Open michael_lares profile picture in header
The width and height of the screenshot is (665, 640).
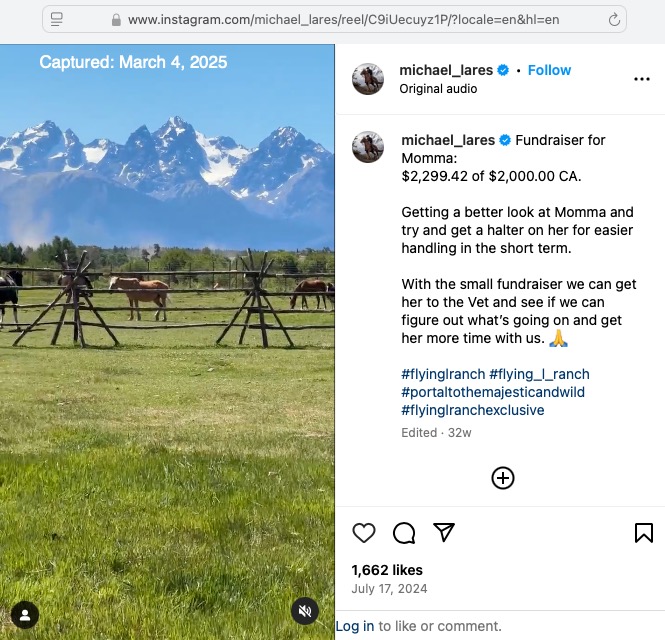(x=368, y=79)
